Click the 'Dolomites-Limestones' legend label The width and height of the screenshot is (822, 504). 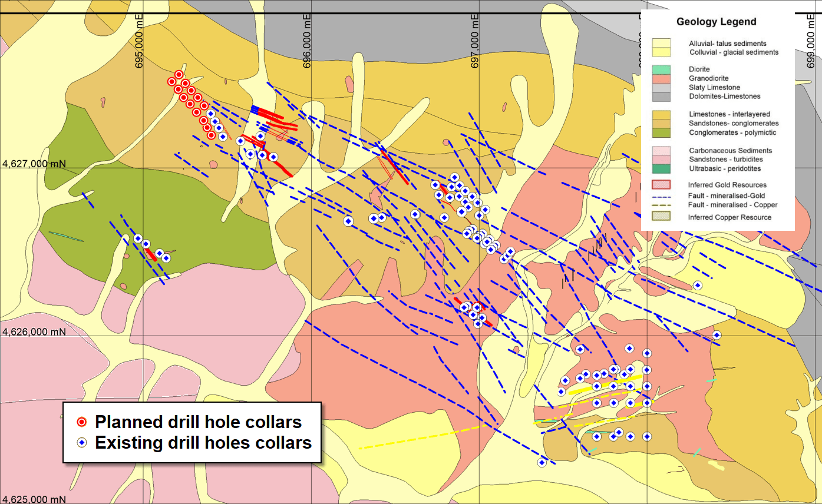tap(725, 96)
